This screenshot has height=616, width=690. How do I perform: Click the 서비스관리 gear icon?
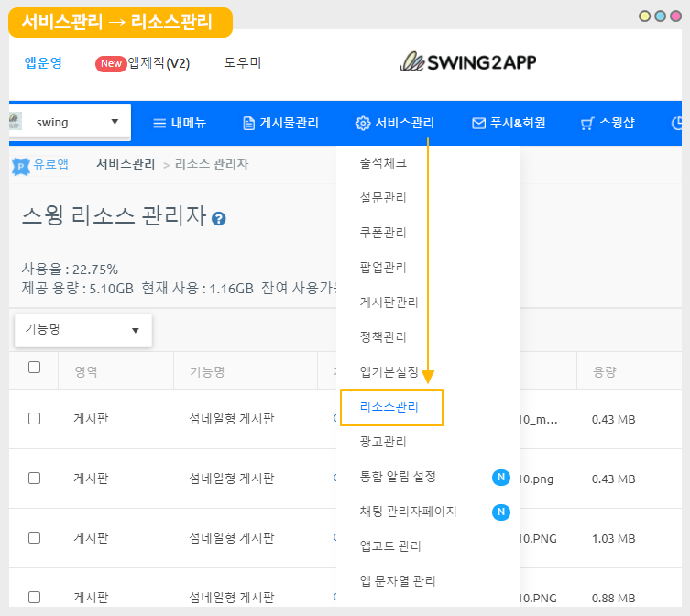tap(363, 123)
